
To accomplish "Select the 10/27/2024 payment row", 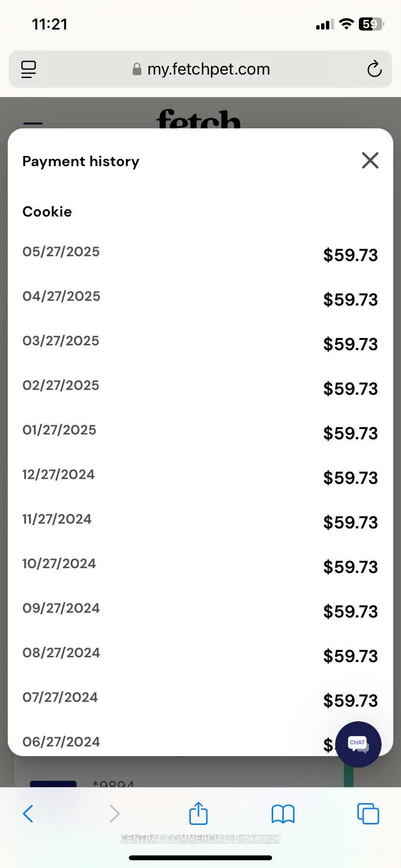I will (x=200, y=565).
